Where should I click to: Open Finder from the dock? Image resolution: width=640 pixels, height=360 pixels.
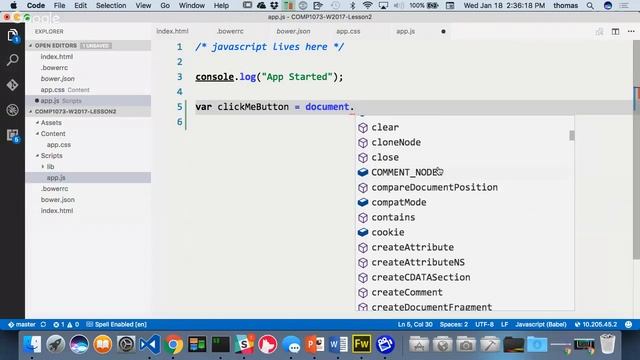pyautogui.click(x=32, y=344)
